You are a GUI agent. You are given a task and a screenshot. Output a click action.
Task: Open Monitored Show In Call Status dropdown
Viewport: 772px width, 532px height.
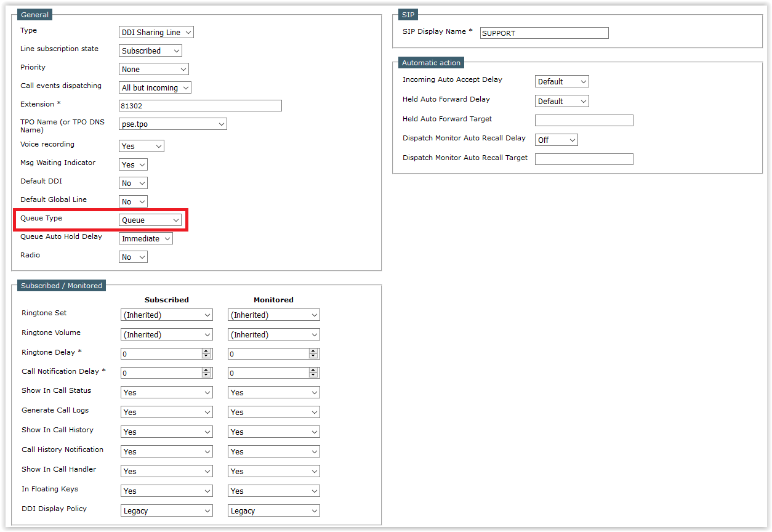[274, 393]
